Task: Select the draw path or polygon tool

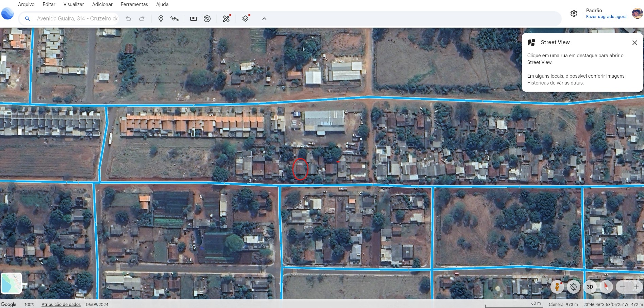Action: coord(175,19)
